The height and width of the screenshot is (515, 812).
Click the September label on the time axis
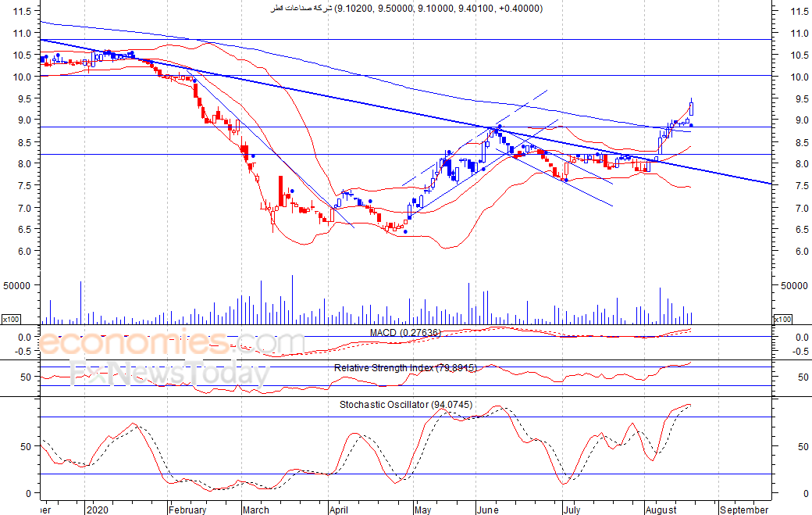tap(742, 510)
